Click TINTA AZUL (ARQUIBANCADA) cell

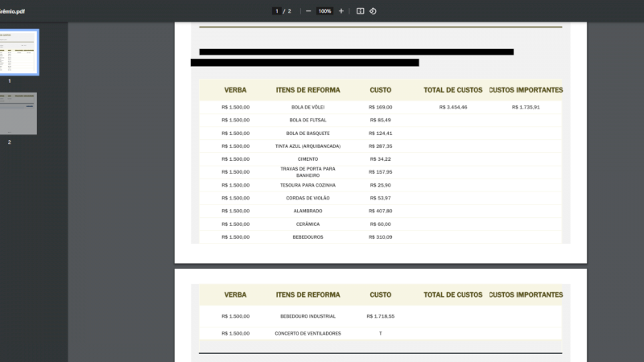click(x=308, y=146)
